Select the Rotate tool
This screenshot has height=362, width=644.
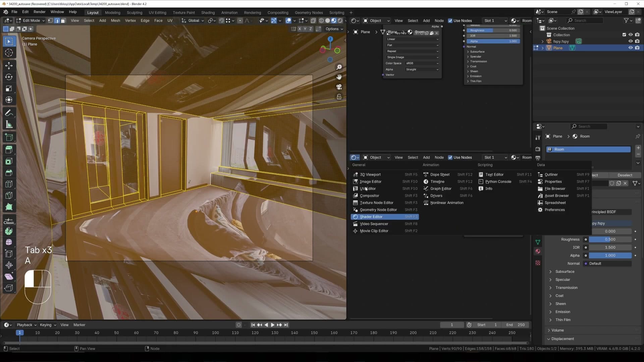(9, 77)
